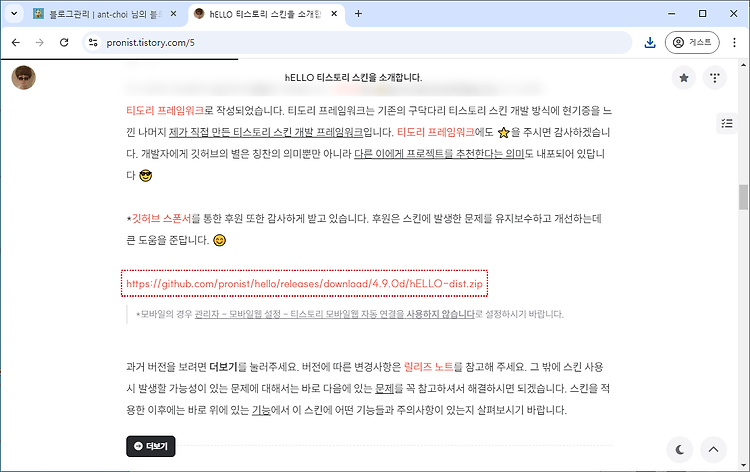This screenshot has height=472, width=750.
Task: Open the 릴리즈 노트 link
Action: [x=429, y=367]
